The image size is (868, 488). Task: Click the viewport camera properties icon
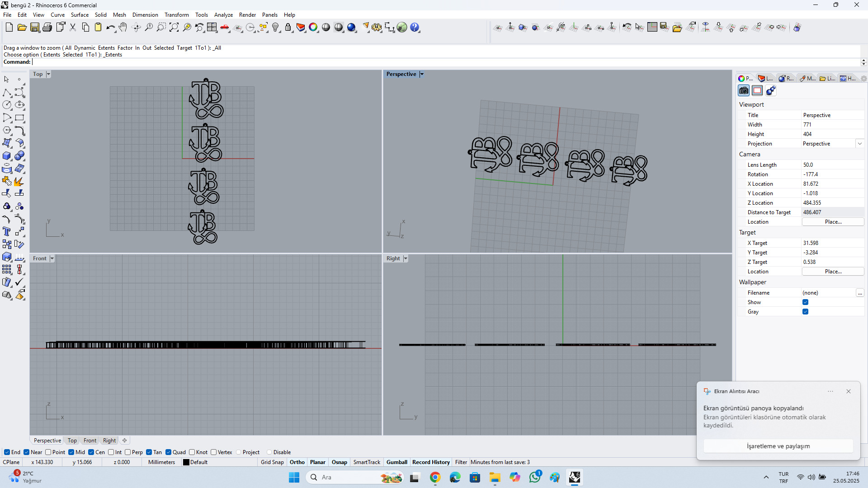point(744,91)
